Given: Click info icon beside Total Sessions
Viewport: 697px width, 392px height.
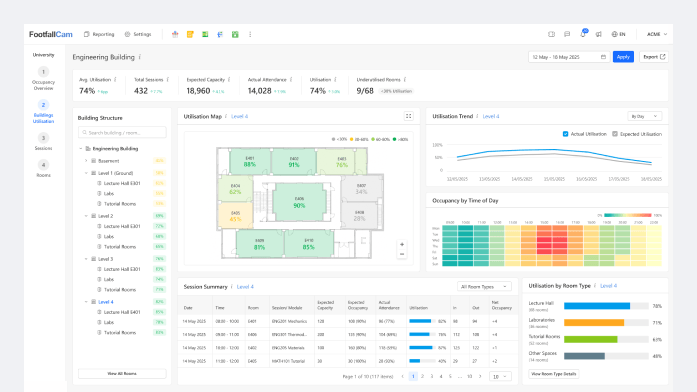Looking at the screenshot, I should (x=168, y=80).
